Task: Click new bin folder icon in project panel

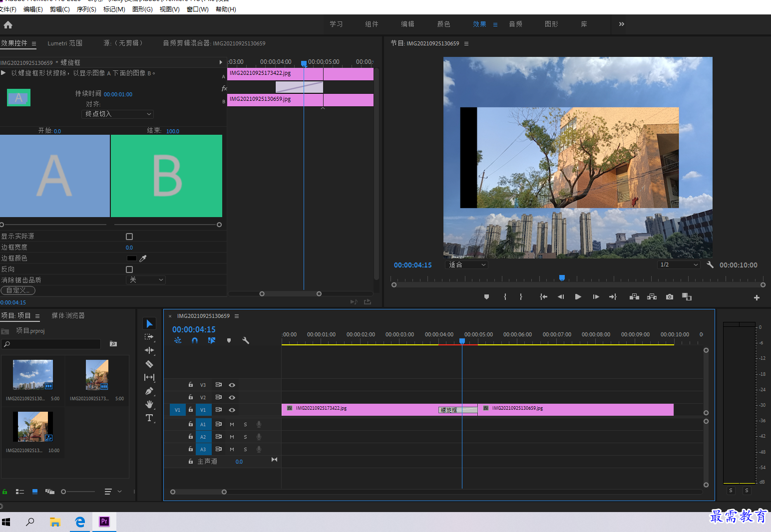Action: [x=113, y=344]
